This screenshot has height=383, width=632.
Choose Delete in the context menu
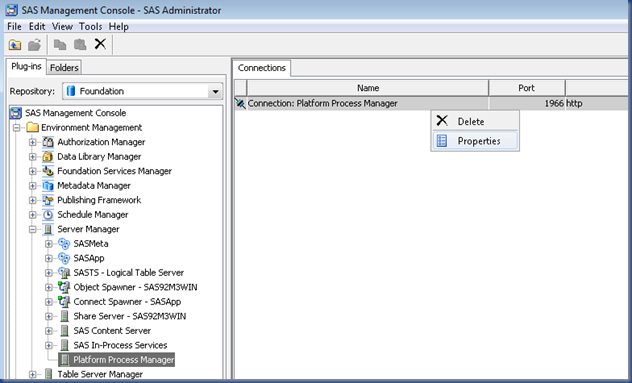click(475, 121)
